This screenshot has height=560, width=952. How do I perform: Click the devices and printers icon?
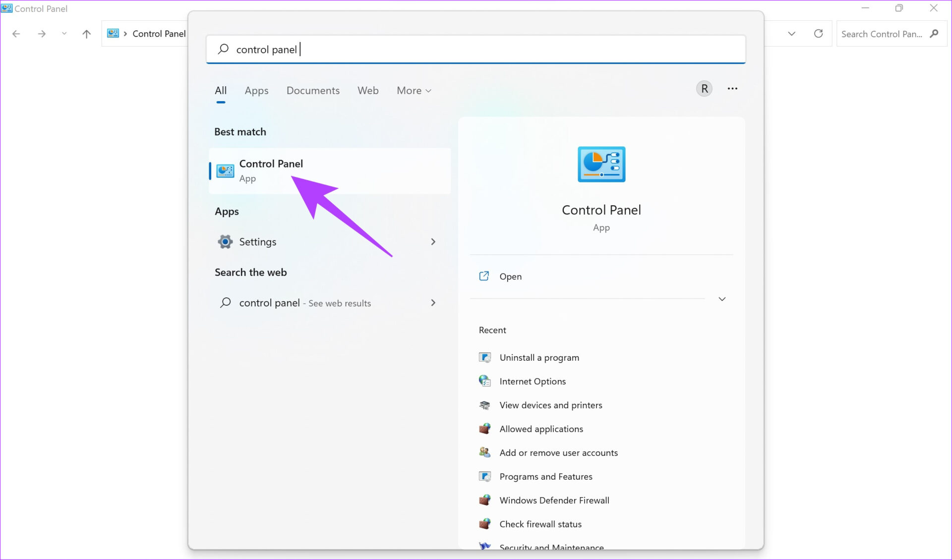pos(484,405)
